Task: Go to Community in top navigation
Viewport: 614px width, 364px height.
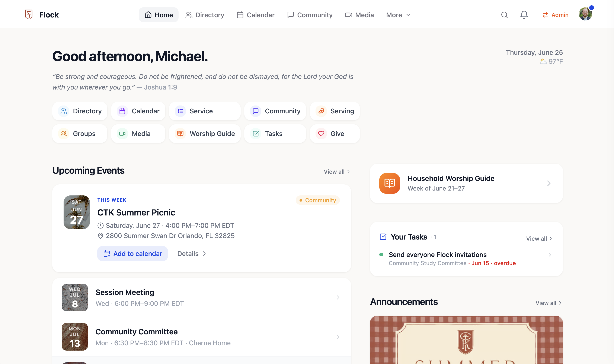Action: click(x=310, y=15)
